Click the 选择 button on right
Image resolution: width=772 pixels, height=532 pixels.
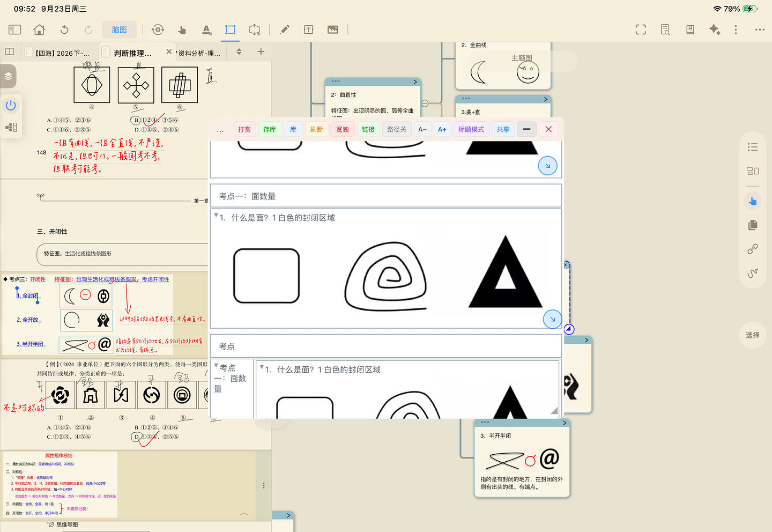coord(753,335)
